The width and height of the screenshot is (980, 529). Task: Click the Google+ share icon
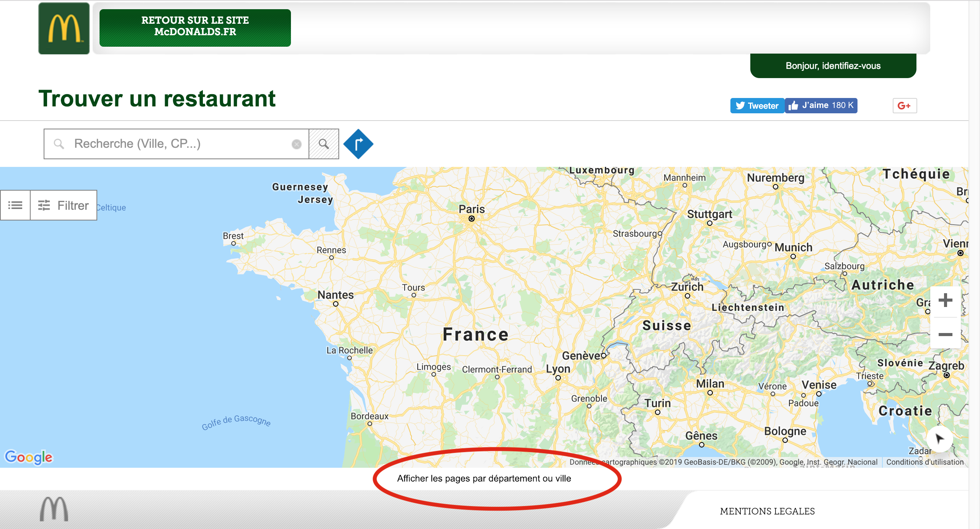(x=905, y=106)
